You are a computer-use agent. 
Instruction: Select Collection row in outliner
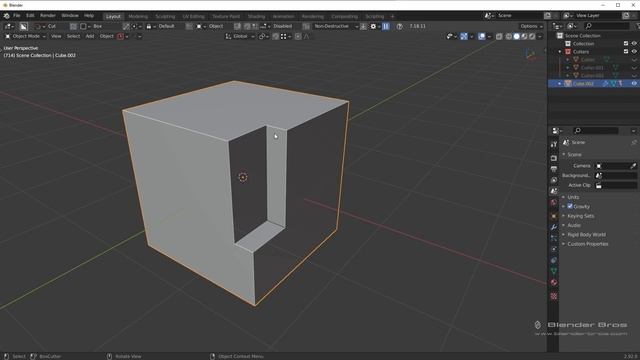tap(583, 44)
